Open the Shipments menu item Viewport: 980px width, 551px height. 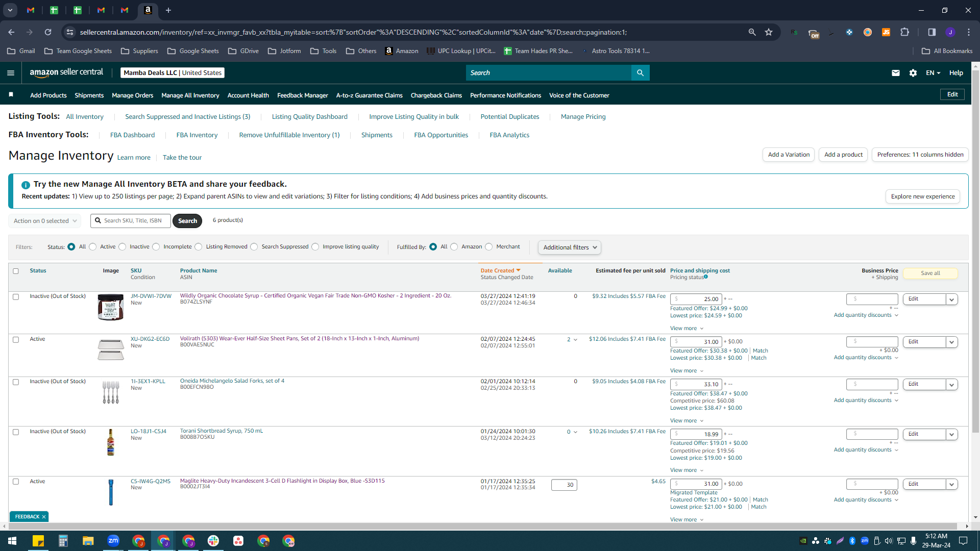89,95
